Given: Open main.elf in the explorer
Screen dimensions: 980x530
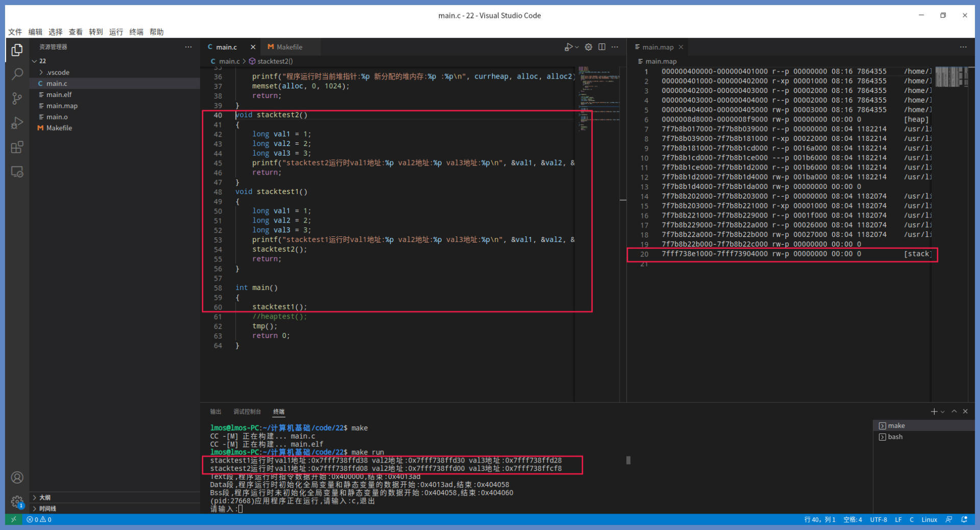Looking at the screenshot, I should [x=59, y=94].
